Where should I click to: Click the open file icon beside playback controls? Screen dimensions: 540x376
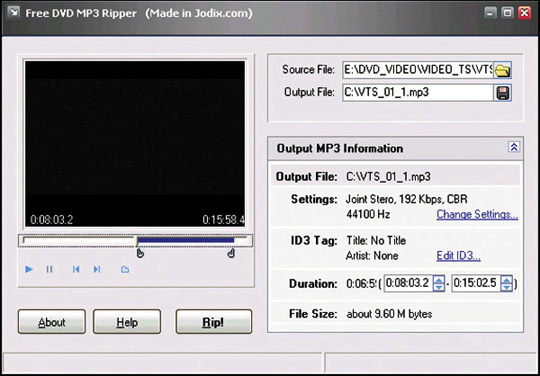pos(125,269)
